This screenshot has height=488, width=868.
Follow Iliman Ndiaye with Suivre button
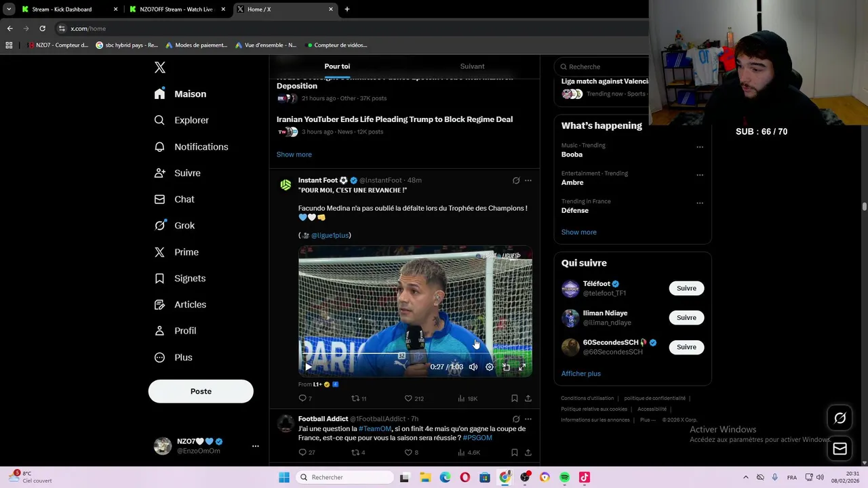[x=686, y=317]
